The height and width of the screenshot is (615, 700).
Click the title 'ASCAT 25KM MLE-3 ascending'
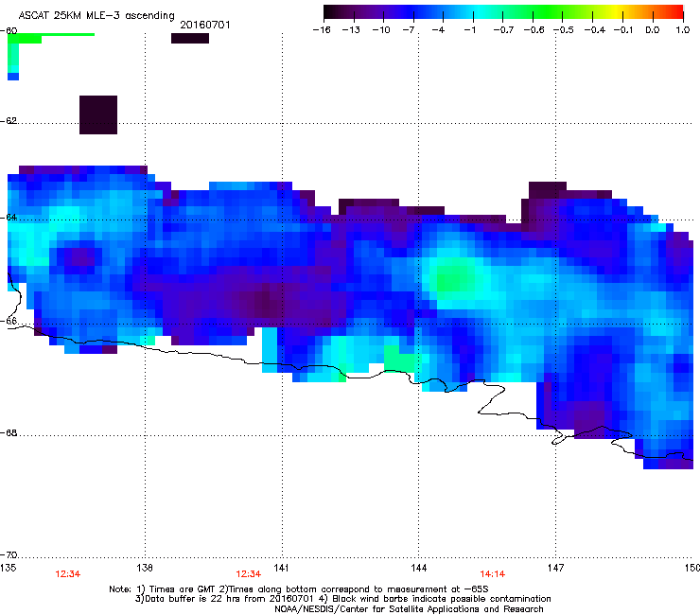[96, 15]
